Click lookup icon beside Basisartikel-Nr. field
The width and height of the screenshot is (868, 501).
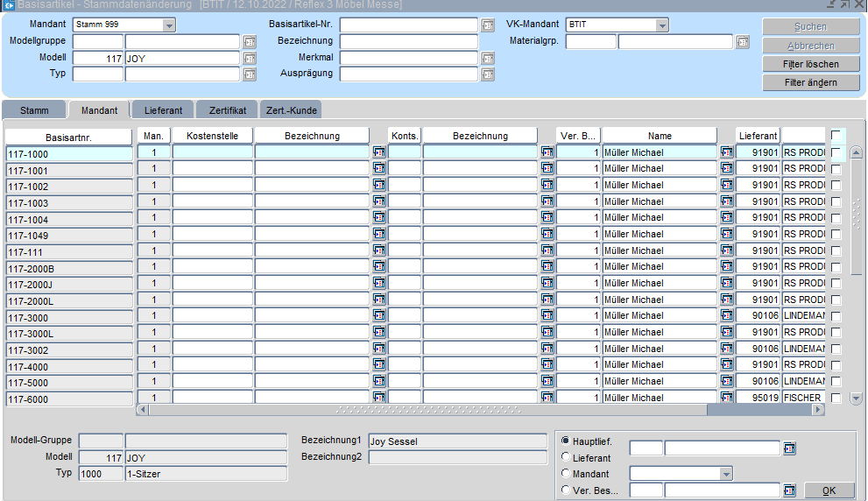pos(488,25)
